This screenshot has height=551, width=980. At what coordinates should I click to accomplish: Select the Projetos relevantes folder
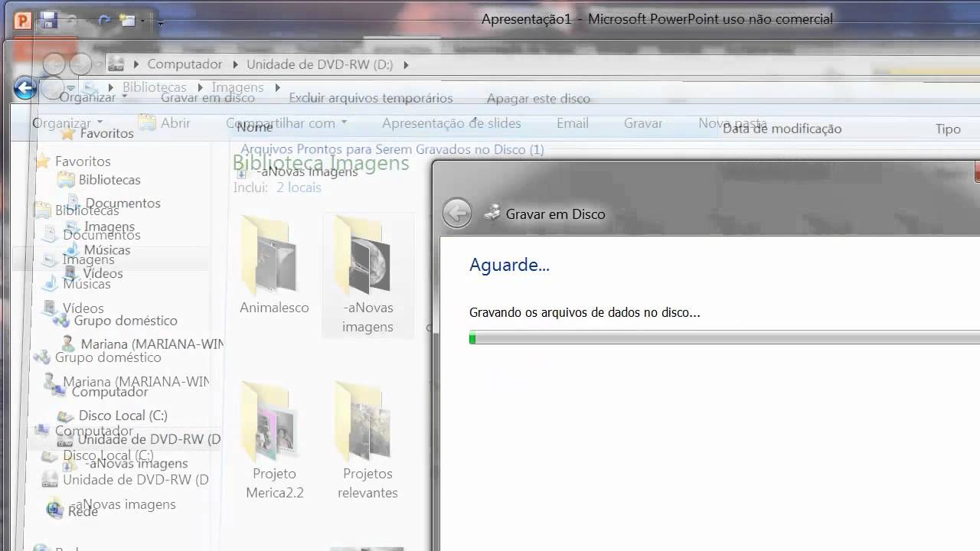coord(367,442)
